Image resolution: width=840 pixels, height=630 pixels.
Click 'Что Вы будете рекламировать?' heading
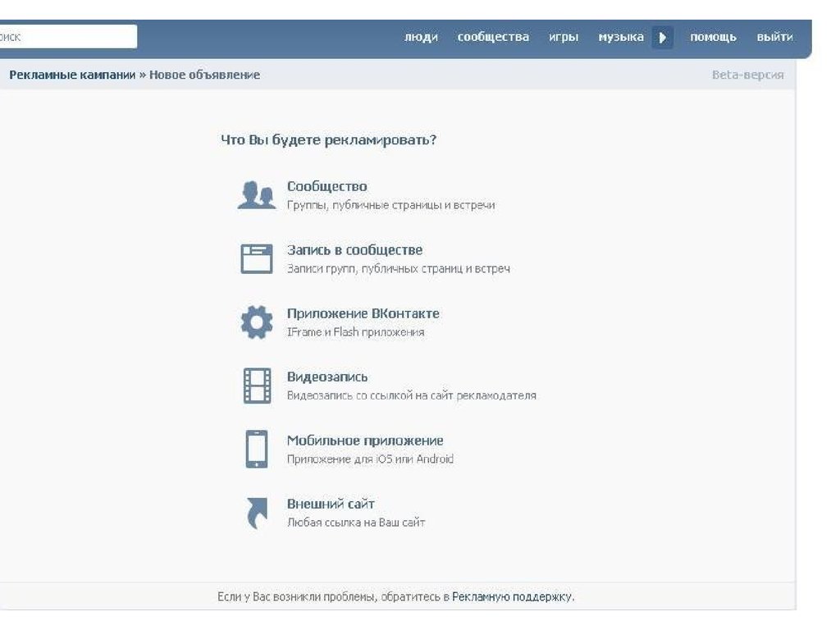click(328, 139)
